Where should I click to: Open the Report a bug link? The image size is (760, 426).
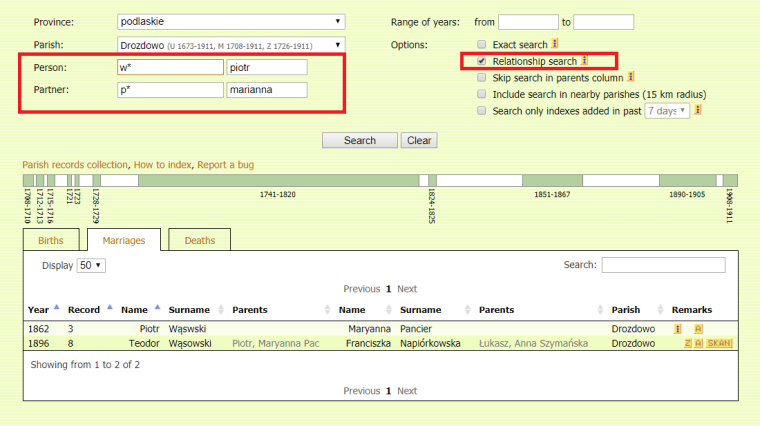point(225,164)
